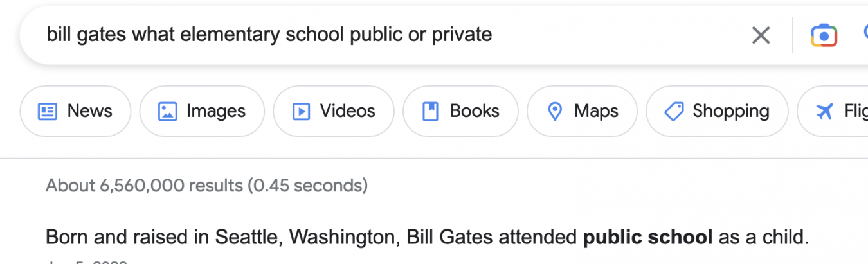Click the location pin icon on Maps chip
Screen dimensions: 868x264
click(554, 112)
